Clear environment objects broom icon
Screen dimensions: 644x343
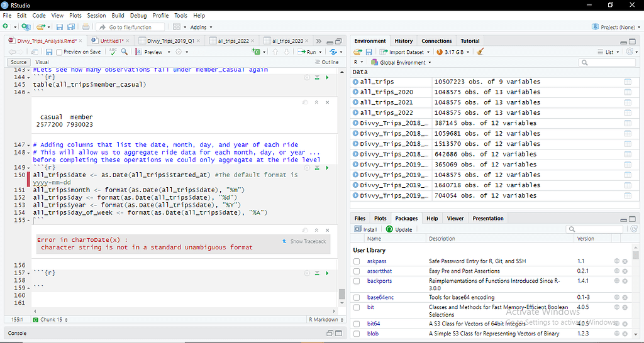pos(480,52)
